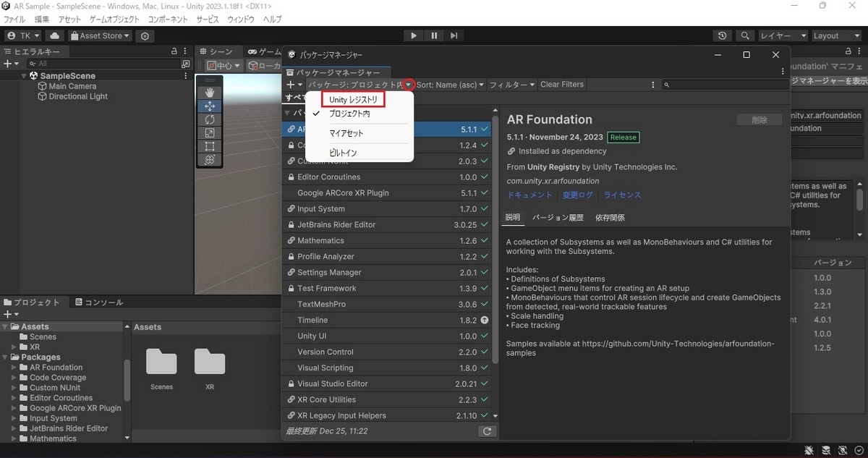Select the Rotate tool in scene

point(210,119)
